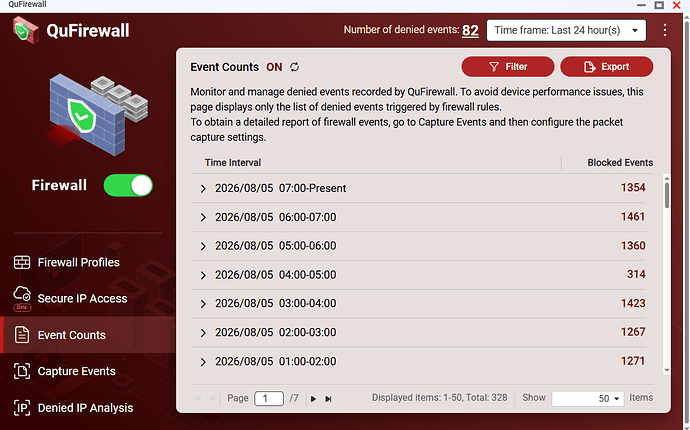Click the text 'Displayed items: 1-50, Total: 328'
Image resolution: width=690 pixels, height=430 pixels.
tap(439, 398)
